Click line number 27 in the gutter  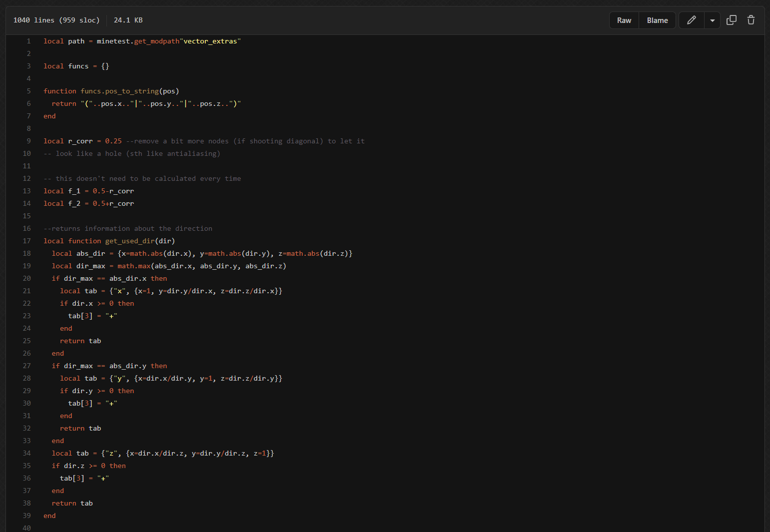pyautogui.click(x=26, y=366)
